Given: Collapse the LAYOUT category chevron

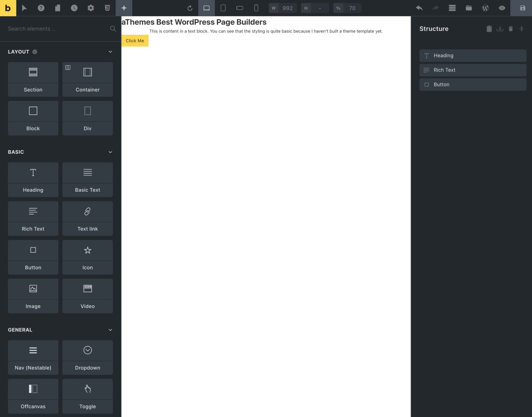Looking at the screenshot, I should pyautogui.click(x=110, y=52).
